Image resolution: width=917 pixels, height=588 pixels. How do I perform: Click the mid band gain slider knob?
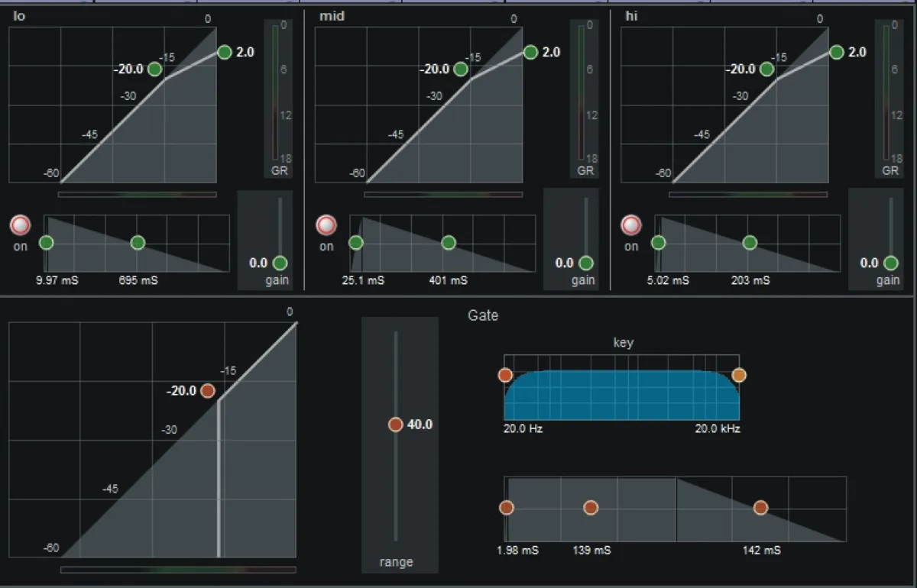coord(585,263)
